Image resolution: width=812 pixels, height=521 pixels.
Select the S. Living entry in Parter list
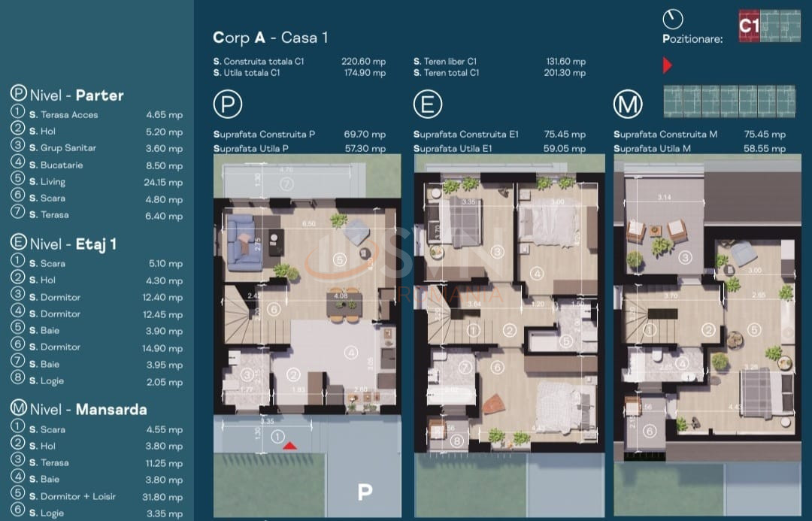[x=47, y=182]
